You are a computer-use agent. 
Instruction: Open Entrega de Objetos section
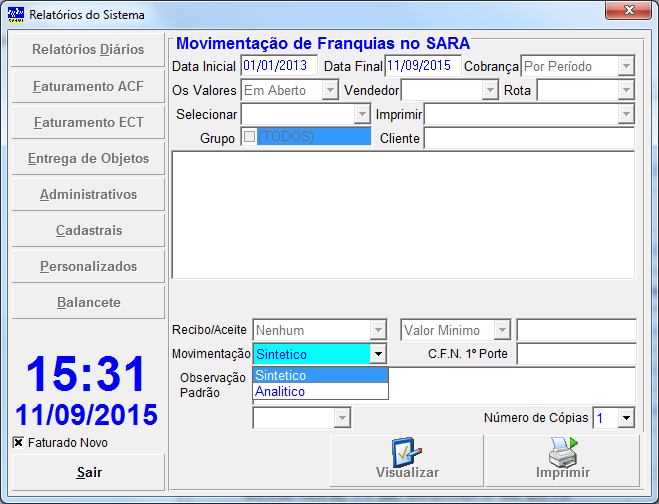pos(88,158)
